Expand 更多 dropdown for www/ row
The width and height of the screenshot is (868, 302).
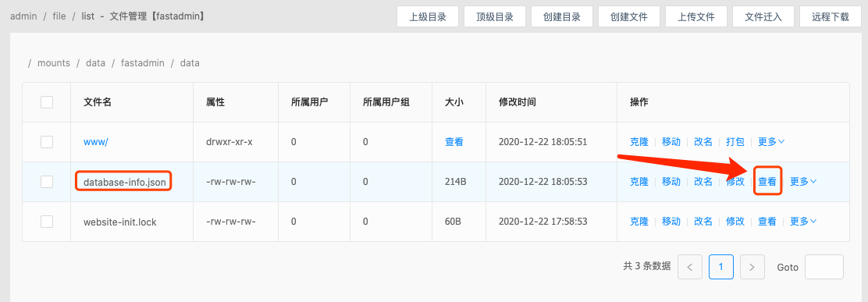(x=771, y=141)
